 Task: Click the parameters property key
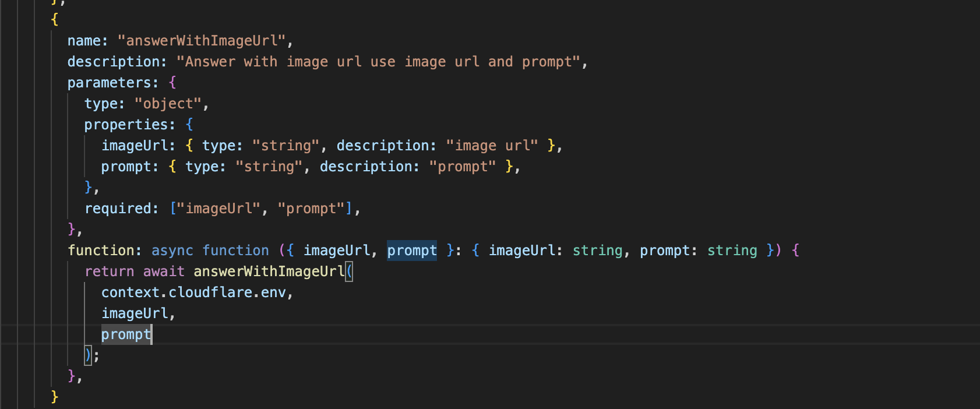(110, 83)
